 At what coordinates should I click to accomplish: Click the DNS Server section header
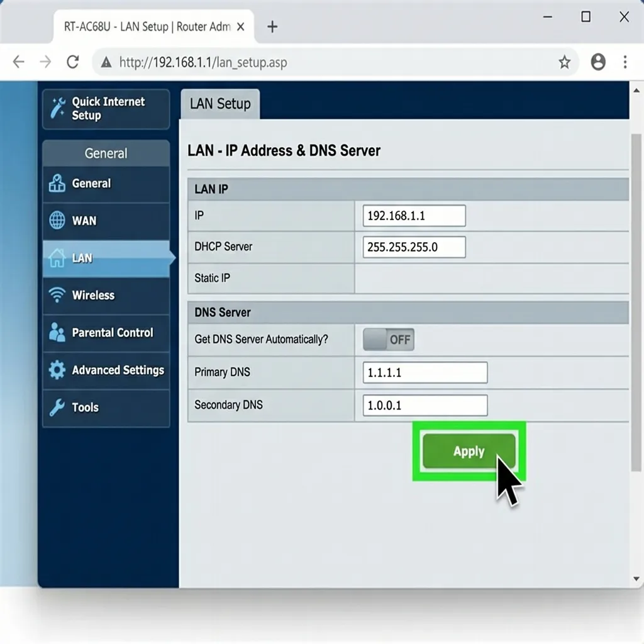click(408, 313)
